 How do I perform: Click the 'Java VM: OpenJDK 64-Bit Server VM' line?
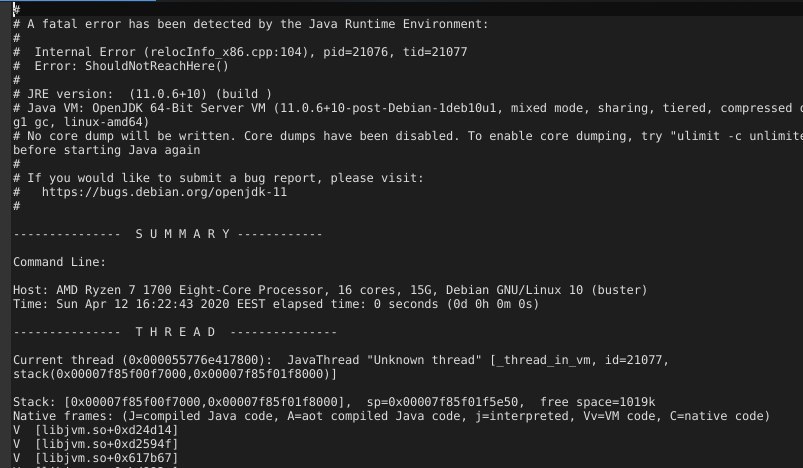[408, 108]
